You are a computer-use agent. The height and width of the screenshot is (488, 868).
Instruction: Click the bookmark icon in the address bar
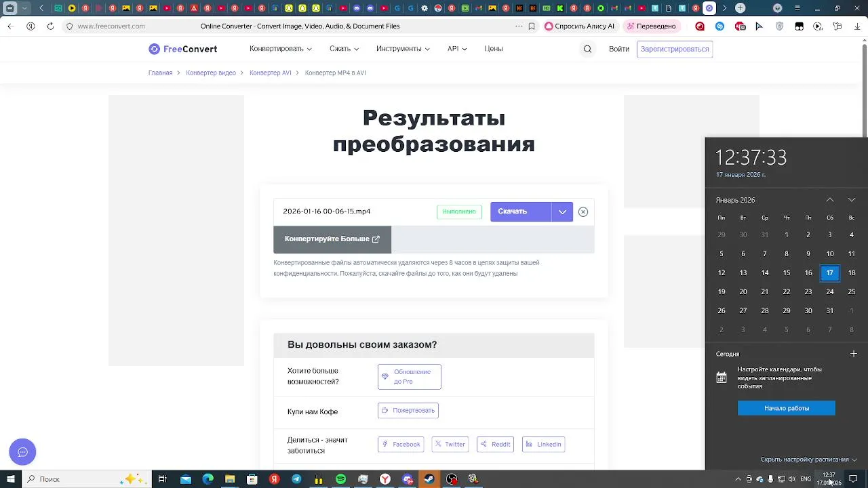[532, 26]
